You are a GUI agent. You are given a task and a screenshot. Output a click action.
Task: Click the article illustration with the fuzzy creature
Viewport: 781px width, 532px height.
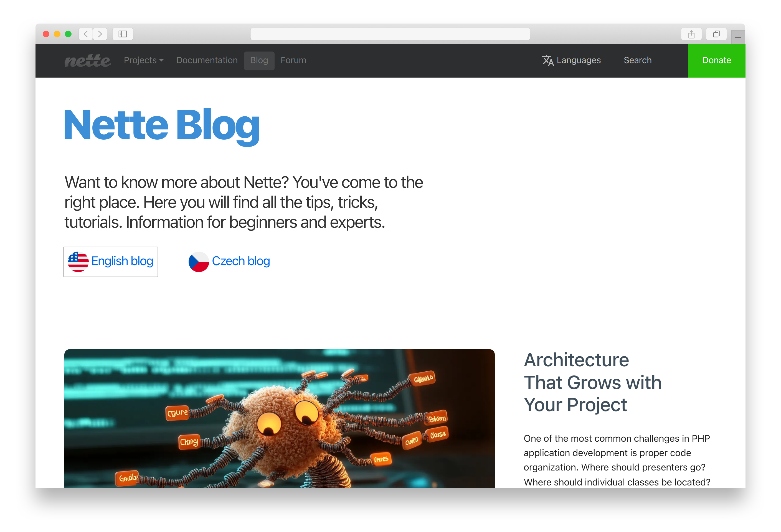279,418
